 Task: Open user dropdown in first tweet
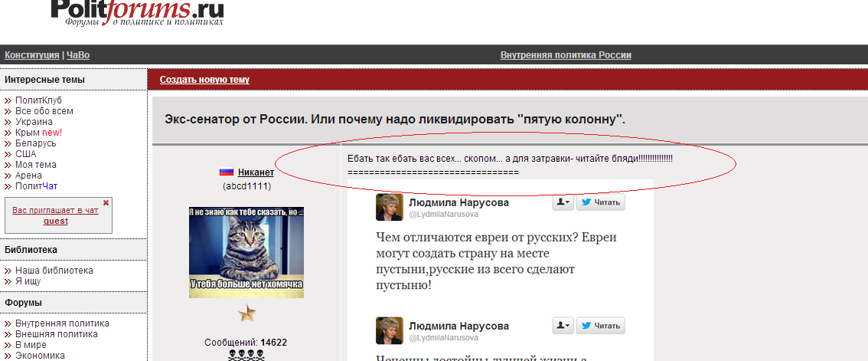click(563, 202)
